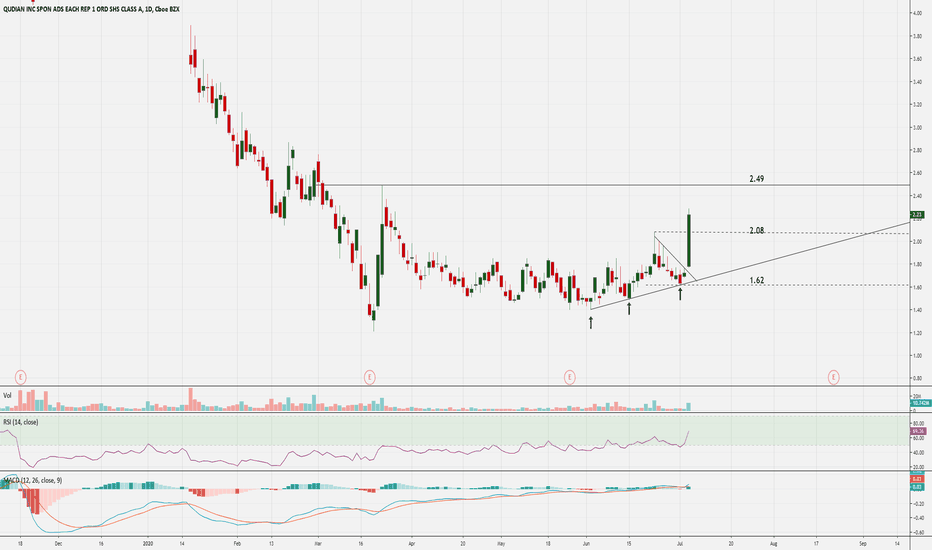Image resolution: width=932 pixels, height=550 pixels.
Task: Click the -0.20 MACD axis label
Action: pyautogui.click(x=918, y=504)
